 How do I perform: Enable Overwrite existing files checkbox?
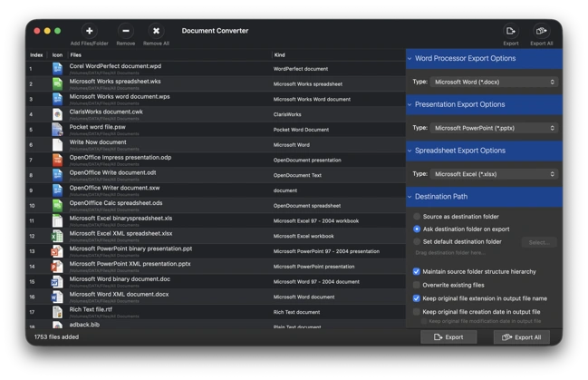[x=416, y=285]
